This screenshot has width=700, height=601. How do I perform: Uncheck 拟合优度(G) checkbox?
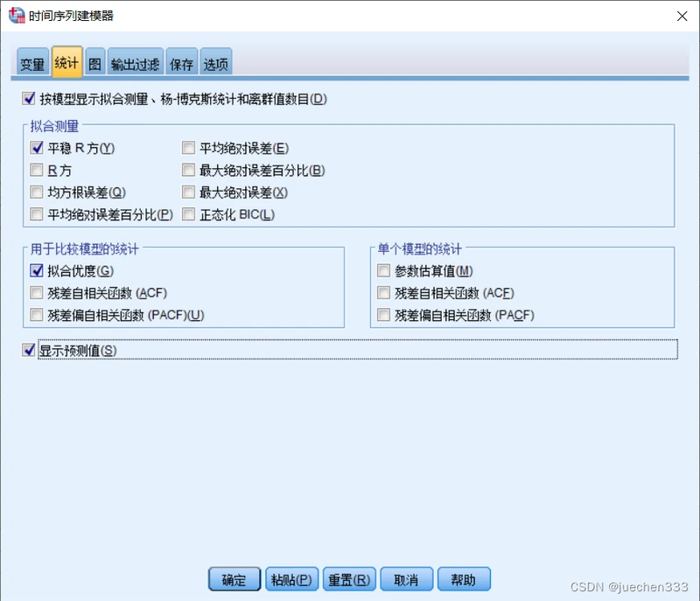point(37,270)
